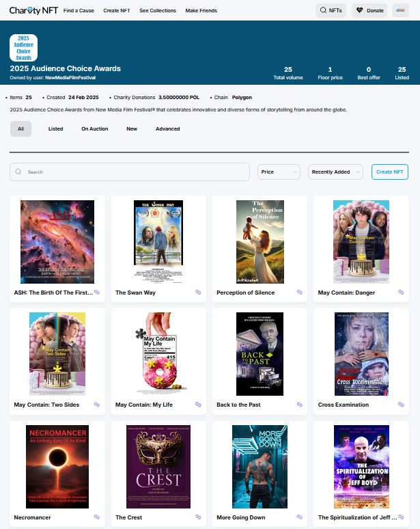Viewport: 420px width, 529px height.
Task: Open owner link NewMediaFilmFestival
Action: click(x=70, y=78)
